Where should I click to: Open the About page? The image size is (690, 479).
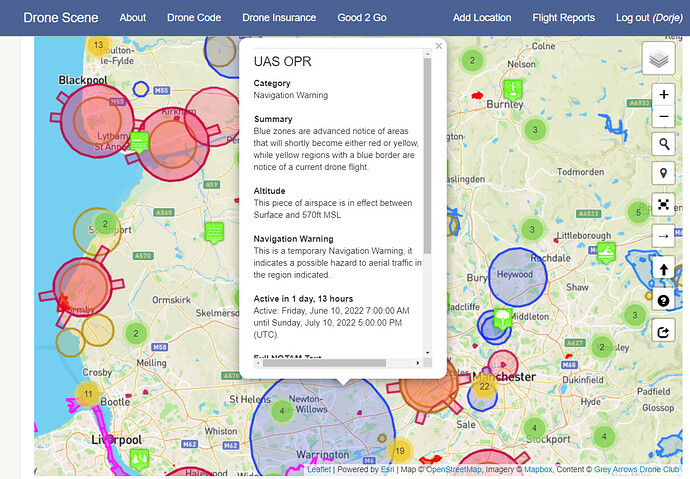point(132,18)
